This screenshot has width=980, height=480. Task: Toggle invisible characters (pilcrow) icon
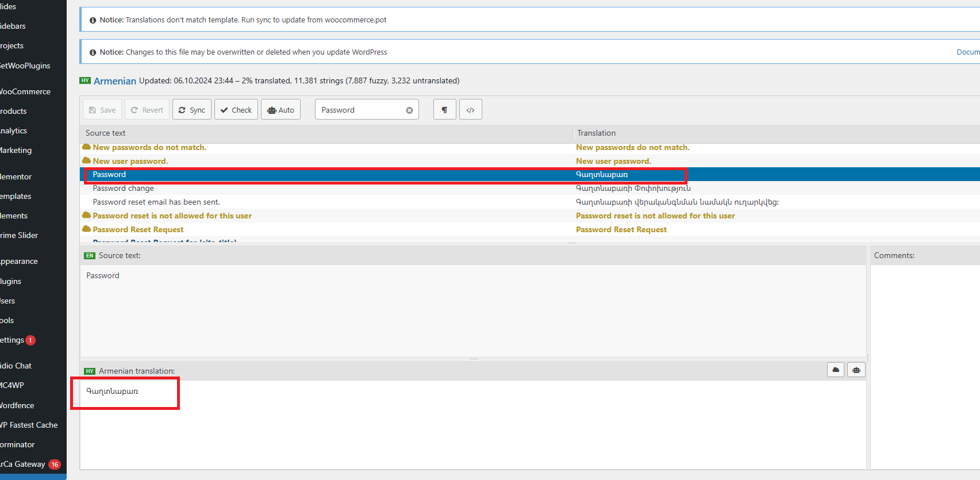pos(444,110)
